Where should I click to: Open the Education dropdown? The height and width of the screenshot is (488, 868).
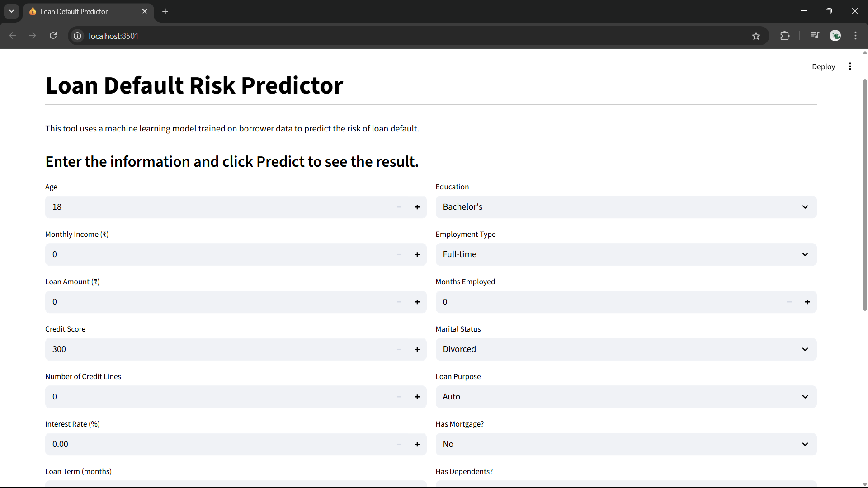(x=626, y=207)
